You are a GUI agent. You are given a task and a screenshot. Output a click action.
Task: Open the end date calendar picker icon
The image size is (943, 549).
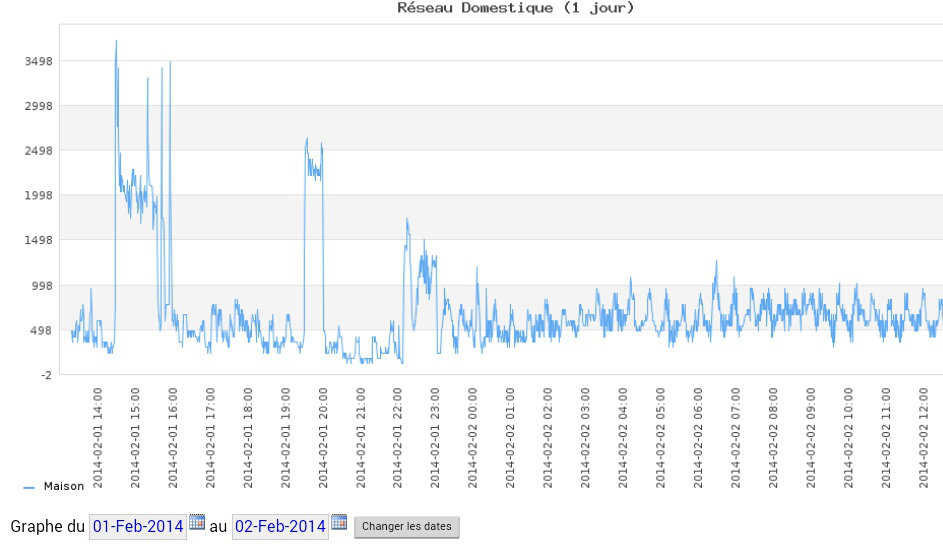point(339,522)
